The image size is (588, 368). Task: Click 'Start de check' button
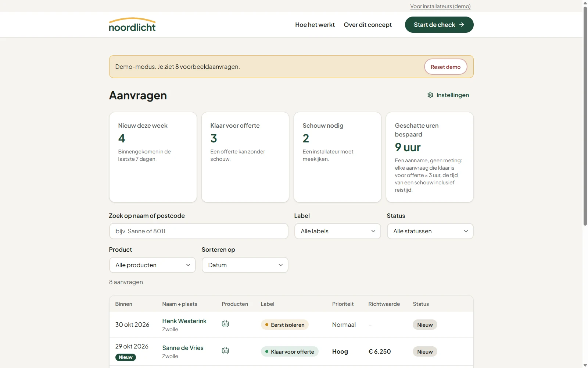point(439,25)
